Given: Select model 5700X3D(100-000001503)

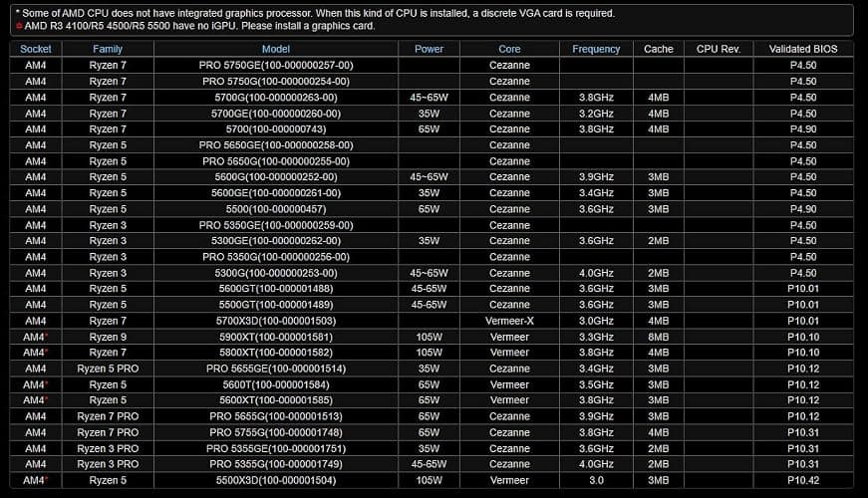Looking at the screenshot, I should point(276,321).
